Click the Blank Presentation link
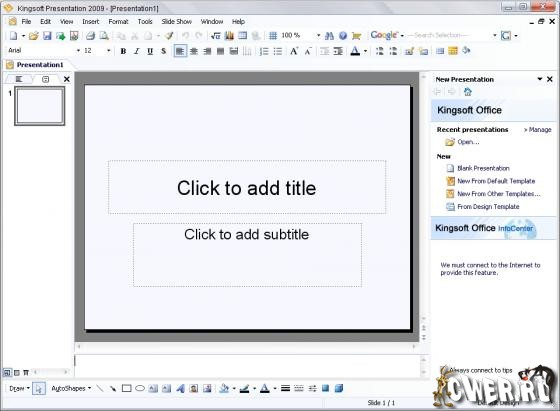Viewport: 560px width, 411px height. (x=483, y=168)
